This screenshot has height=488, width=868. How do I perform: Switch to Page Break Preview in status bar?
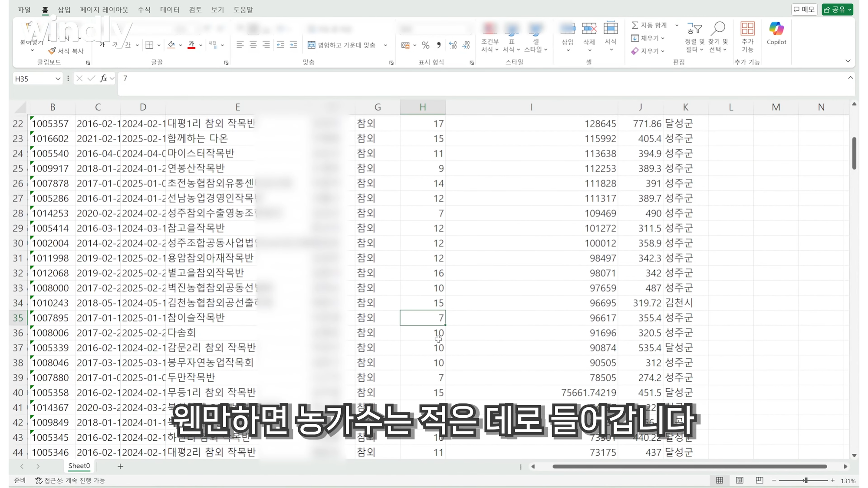click(759, 480)
